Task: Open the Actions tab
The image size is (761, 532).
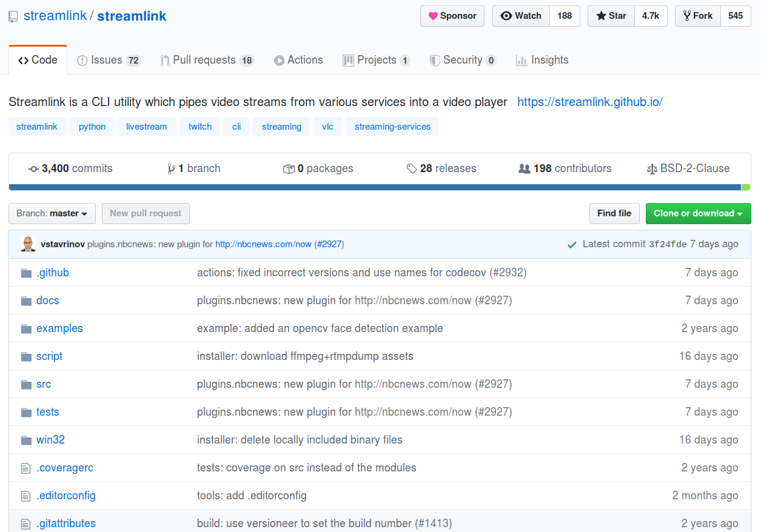Action: coord(298,60)
